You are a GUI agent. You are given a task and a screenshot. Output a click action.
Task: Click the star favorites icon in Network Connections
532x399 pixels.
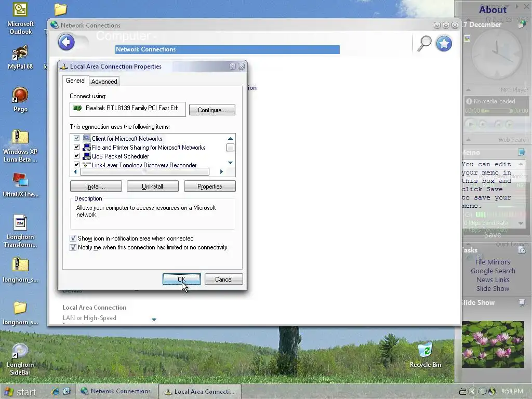444,44
